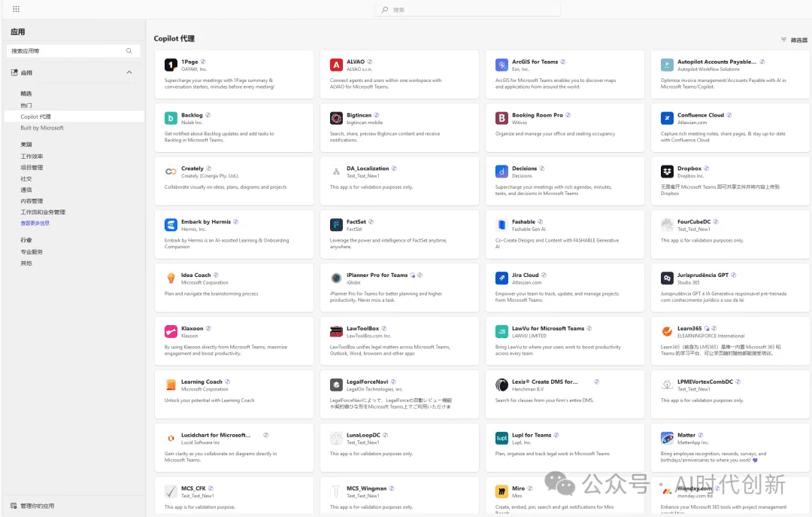Open the 通信 category
The image size is (812, 517).
[x=26, y=190]
